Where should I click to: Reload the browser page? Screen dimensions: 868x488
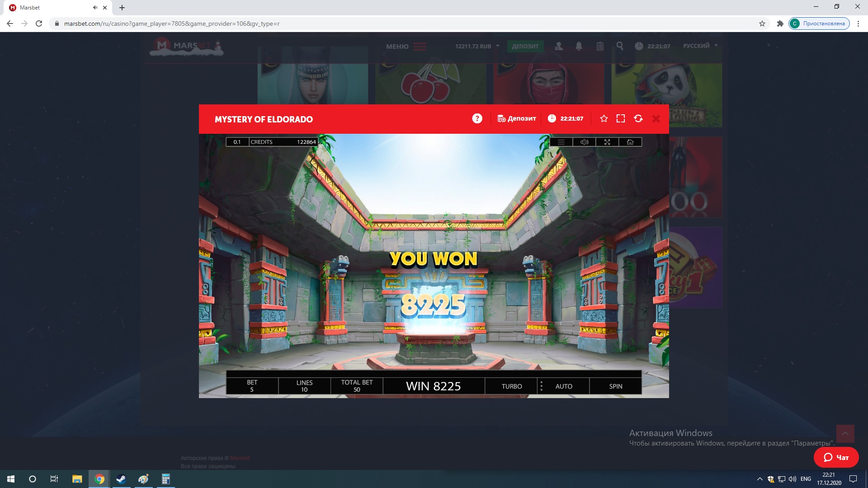pos(39,23)
